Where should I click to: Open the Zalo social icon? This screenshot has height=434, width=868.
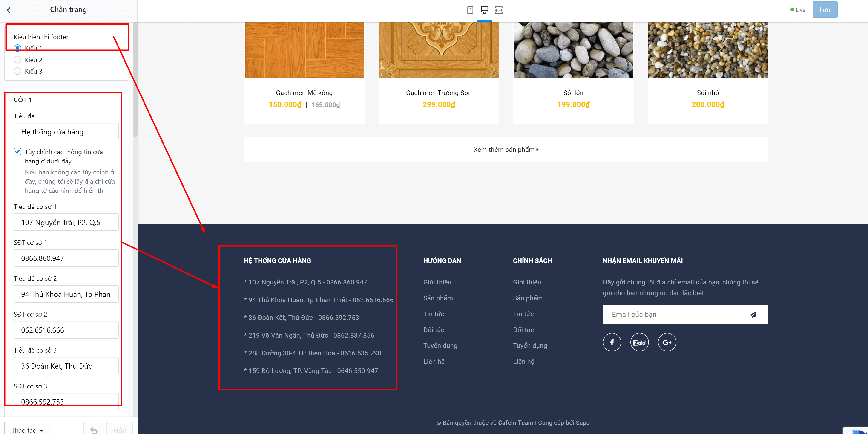(639, 342)
